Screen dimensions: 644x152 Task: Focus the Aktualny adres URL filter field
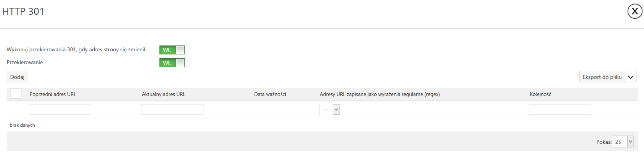[x=172, y=109]
